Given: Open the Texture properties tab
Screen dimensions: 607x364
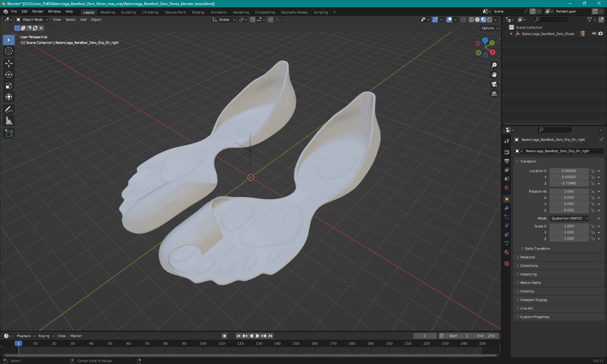Looking at the screenshot, I should point(507,264).
